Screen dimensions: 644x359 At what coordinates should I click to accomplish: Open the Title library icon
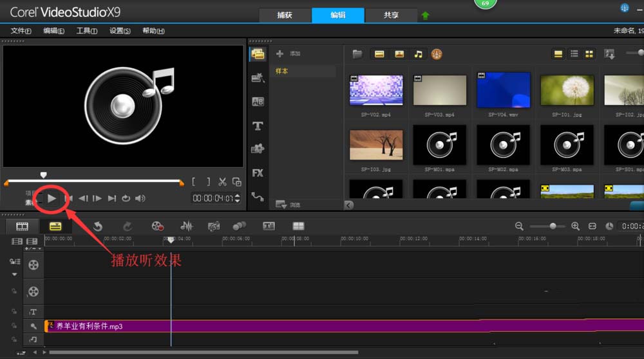pos(258,126)
